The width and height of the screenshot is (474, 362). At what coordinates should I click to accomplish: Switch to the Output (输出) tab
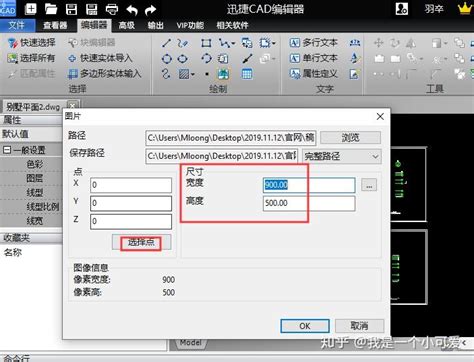coord(156,25)
